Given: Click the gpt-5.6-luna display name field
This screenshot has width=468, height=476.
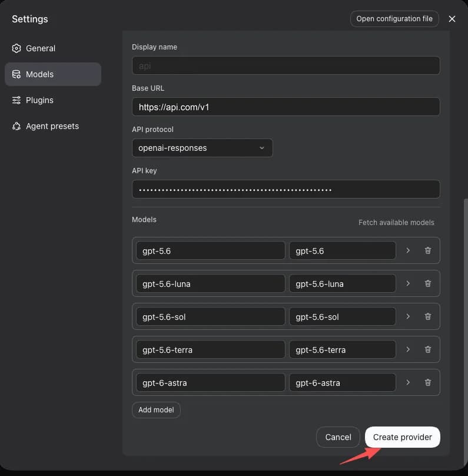Looking at the screenshot, I should [x=343, y=283].
